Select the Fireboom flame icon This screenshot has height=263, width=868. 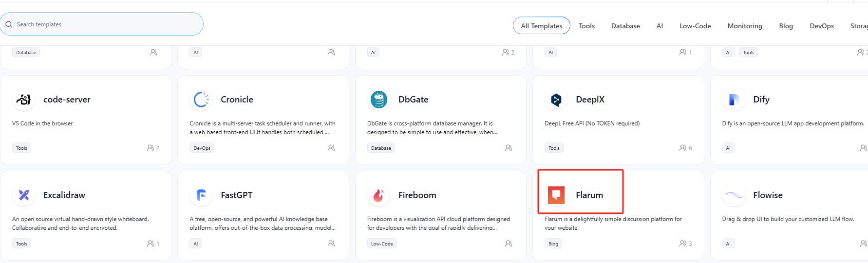(379, 195)
